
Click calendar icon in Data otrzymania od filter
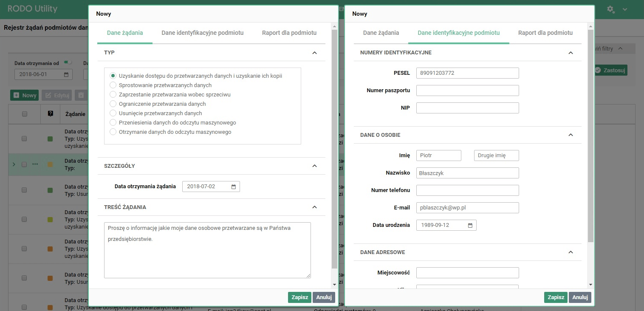66,75
